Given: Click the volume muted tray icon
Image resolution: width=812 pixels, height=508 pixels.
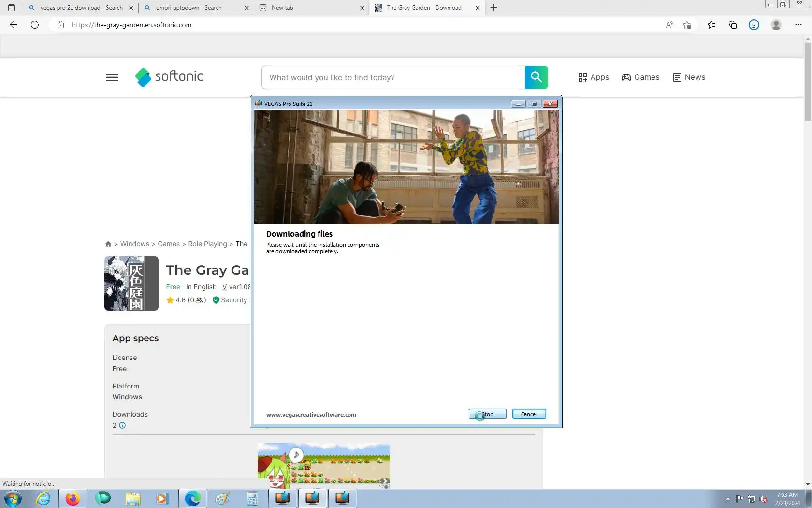Looking at the screenshot, I should click(x=764, y=499).
